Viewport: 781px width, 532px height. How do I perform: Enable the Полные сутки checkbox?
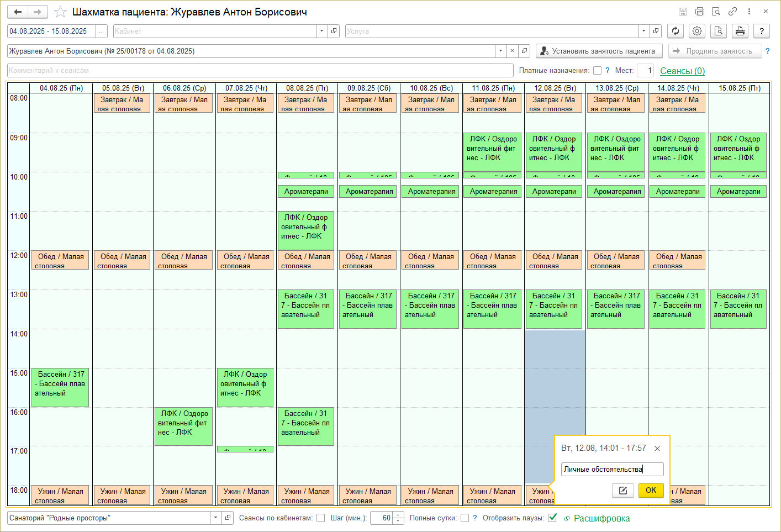point(465,518)
